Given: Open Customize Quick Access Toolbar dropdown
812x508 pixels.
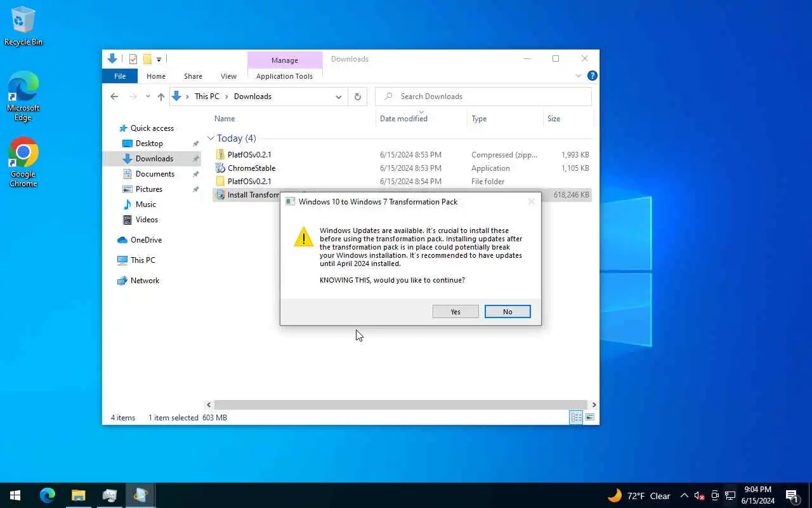Looking at the screenshot, I should [159, 60].
